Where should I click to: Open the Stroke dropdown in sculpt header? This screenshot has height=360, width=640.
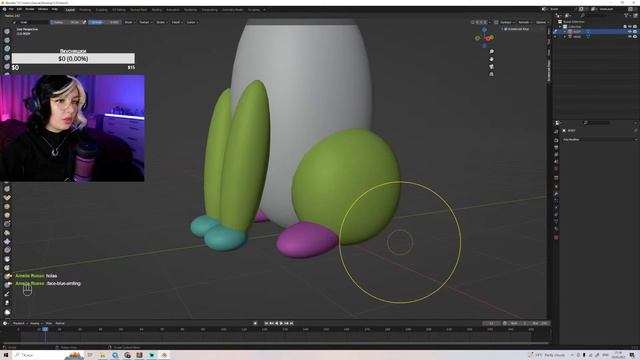coord(161,22)
